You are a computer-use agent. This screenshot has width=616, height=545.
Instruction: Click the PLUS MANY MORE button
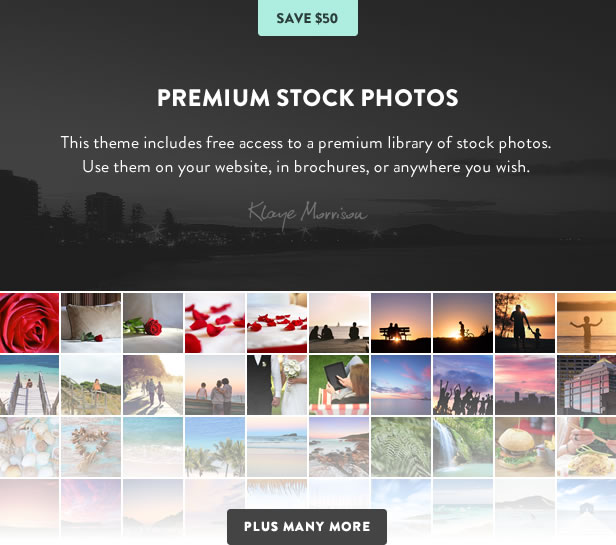point(307,527)
